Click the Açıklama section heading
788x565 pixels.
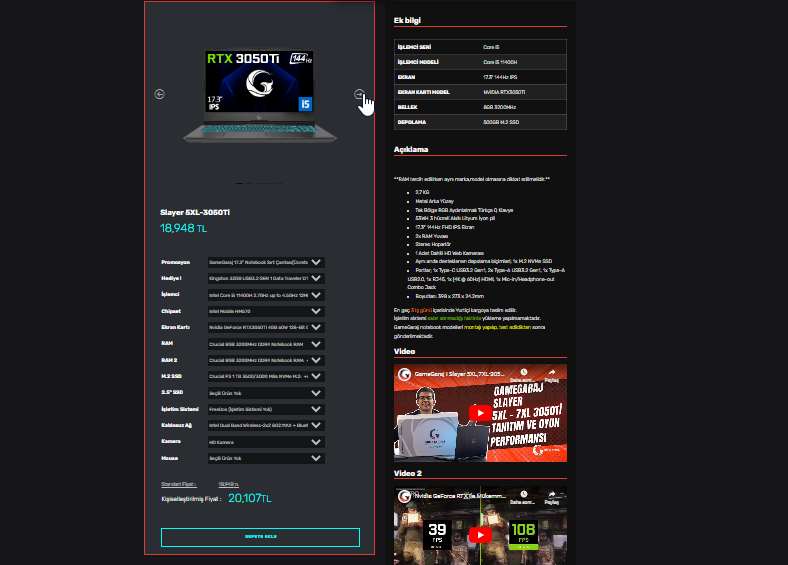[411, 149]
